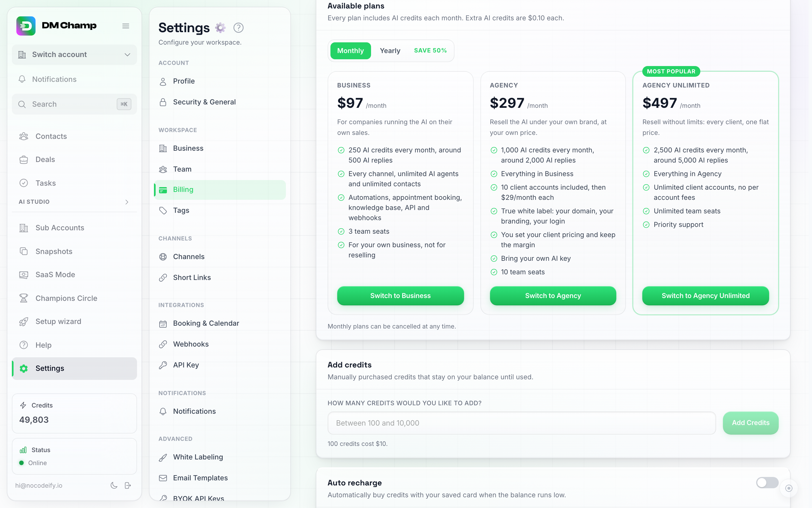Viewport: 812px width, 508px height.
Task: Open Tasks checkmark item
Action: click(74, 183)
